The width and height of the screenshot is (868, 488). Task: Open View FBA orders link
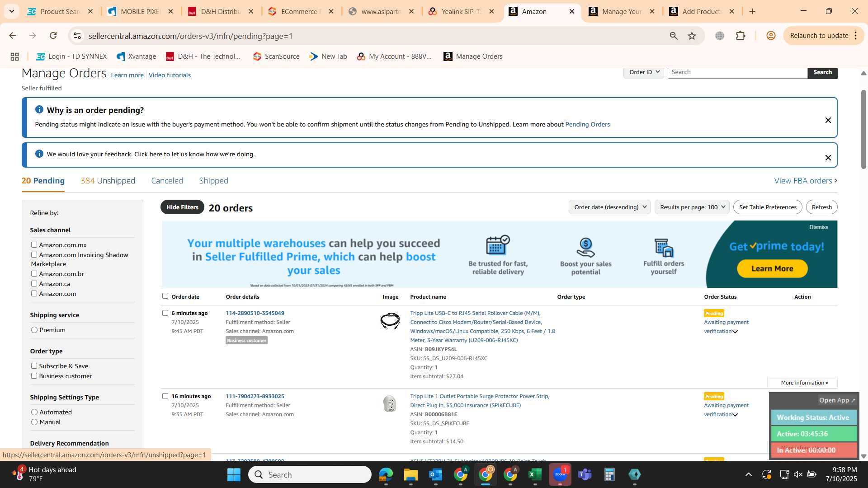[x=806, y=181]
